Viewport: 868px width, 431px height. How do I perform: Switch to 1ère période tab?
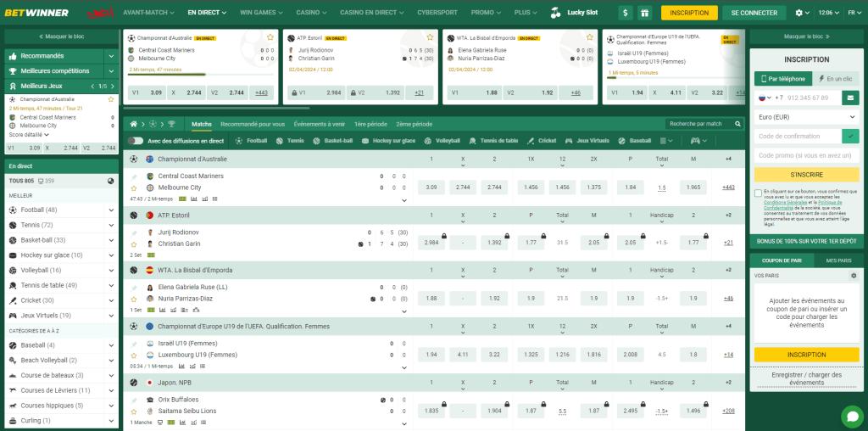(x=371, y=124)
